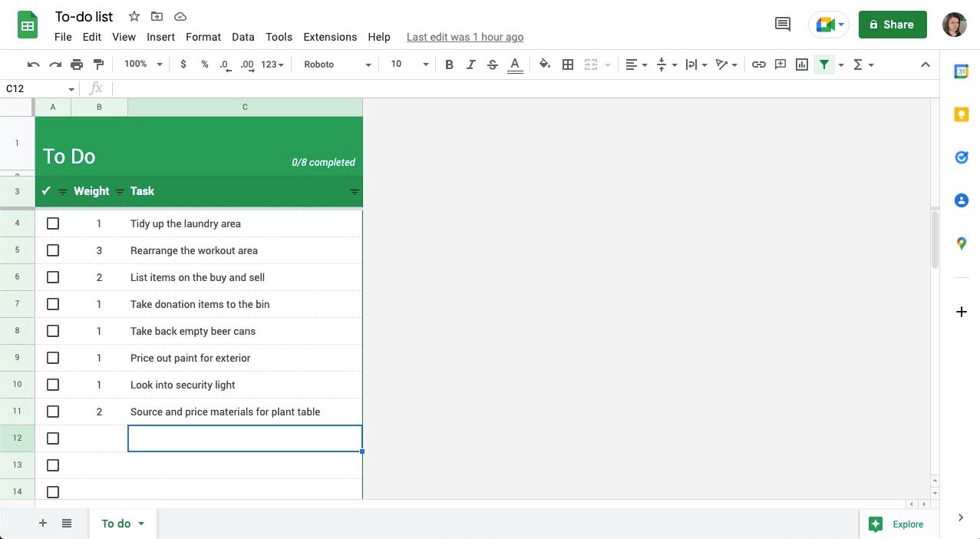
Task: Star the To-do list document
Action: (x=134, y=16)
